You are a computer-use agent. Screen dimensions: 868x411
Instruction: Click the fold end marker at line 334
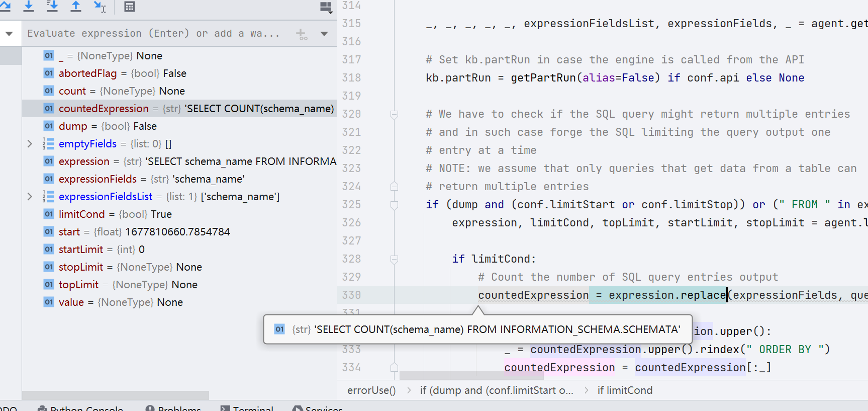[x=395, y=368]
